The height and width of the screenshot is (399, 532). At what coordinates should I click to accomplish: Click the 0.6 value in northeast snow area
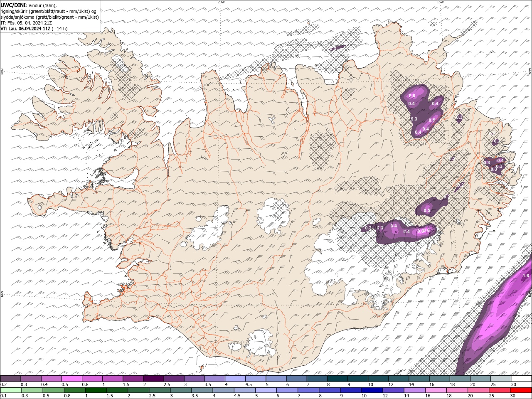[412, 96]
